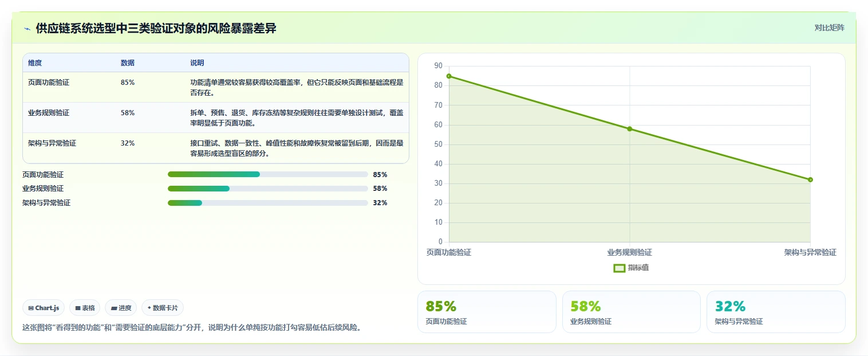Click the 58% 业务规则验证 data card
Screen dimensions: 868x356
(x=631, y=312)
